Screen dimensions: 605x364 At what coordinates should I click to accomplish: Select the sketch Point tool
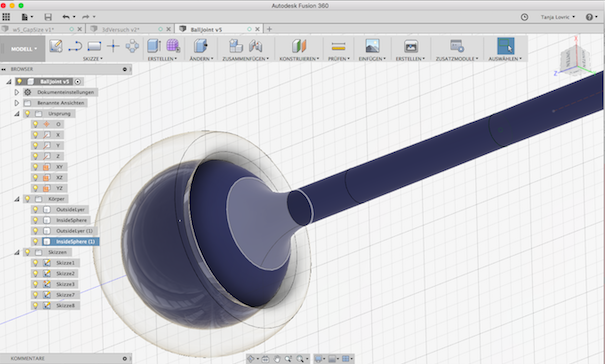(x=113, y=46)
